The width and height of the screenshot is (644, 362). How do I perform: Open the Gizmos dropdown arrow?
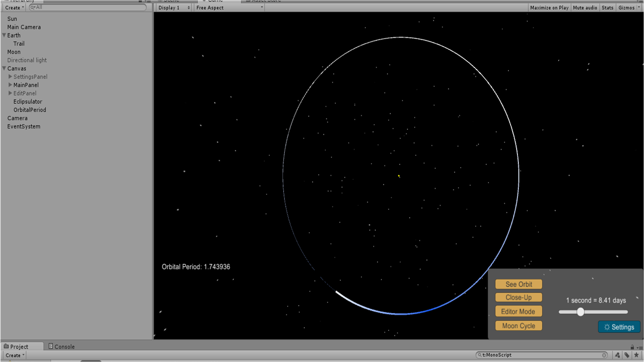[x=639, y=7]
